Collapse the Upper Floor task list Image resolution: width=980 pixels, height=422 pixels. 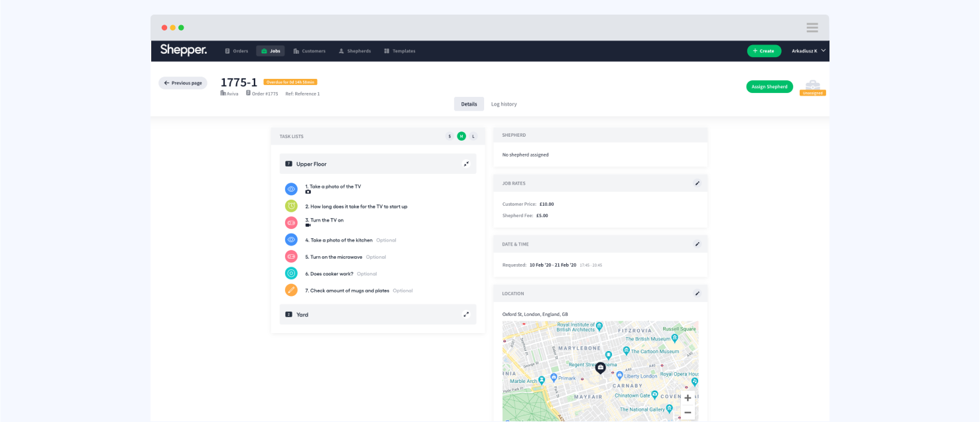[466, 163]
